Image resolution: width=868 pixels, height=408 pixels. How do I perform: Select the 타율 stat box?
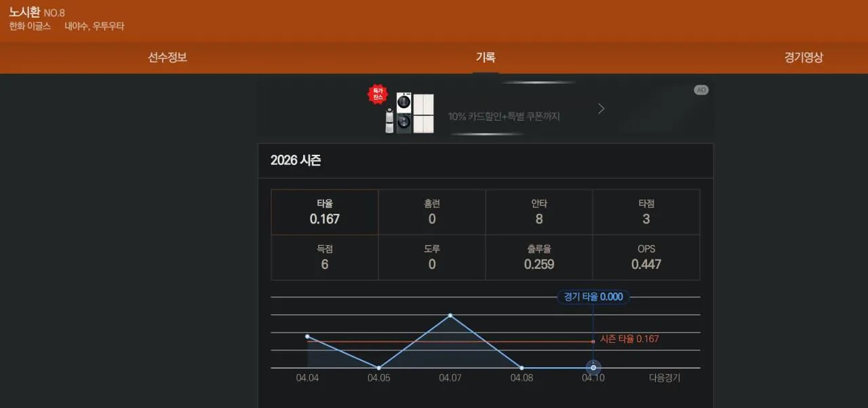coord(324,210)
